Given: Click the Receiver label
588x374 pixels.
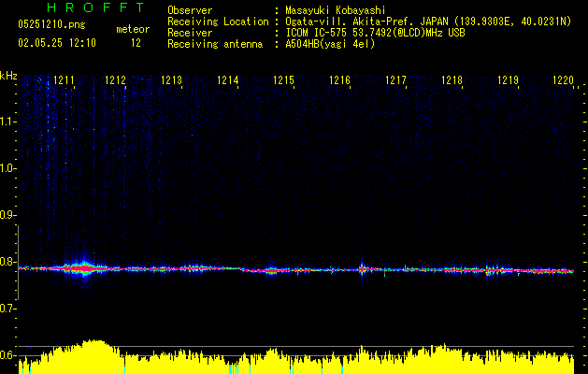Looking at the screenshot, I should [190, 33].
